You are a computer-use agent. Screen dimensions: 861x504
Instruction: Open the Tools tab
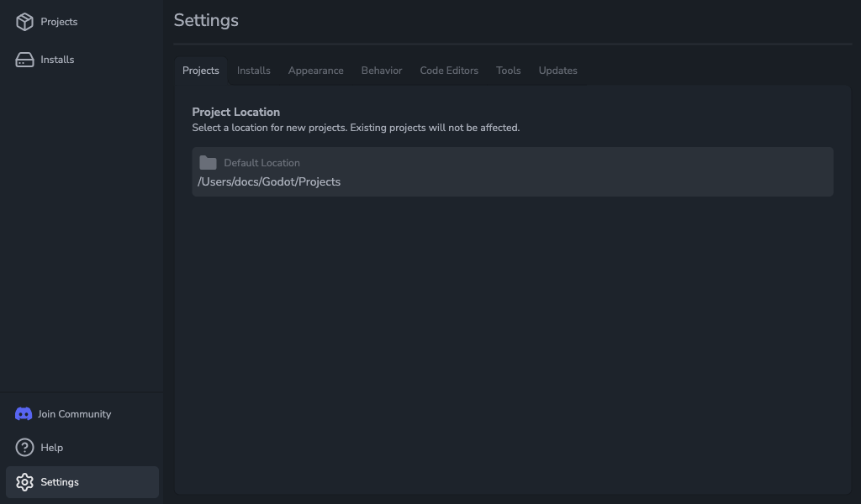[509, 71]
